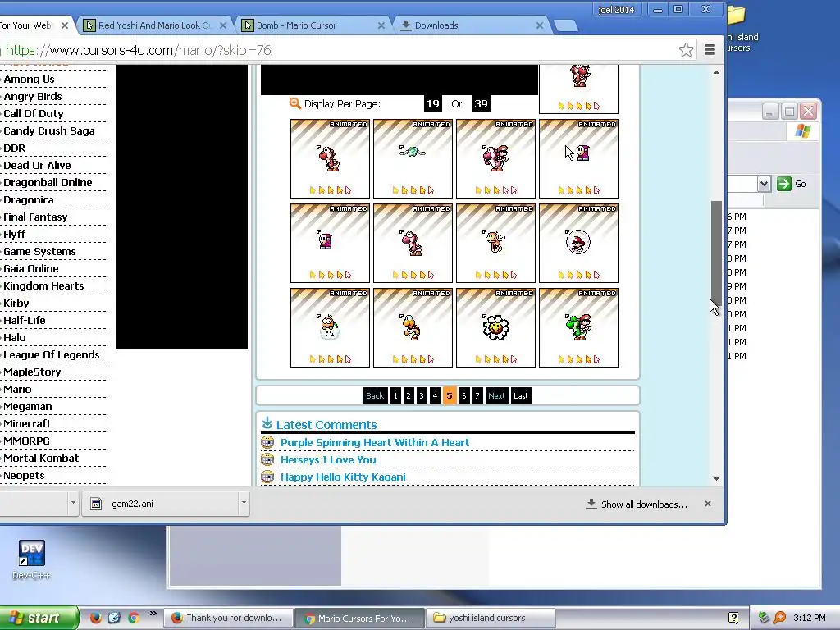Open the green winged cloud cursor thumbnail
This screenshot has height=630, width=840.
click(413, 158)
